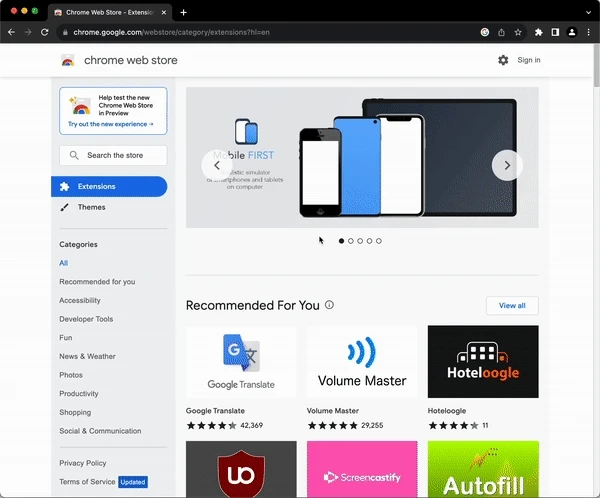
Task: Click the Recommended For You info icon
Action: [329, 305]
